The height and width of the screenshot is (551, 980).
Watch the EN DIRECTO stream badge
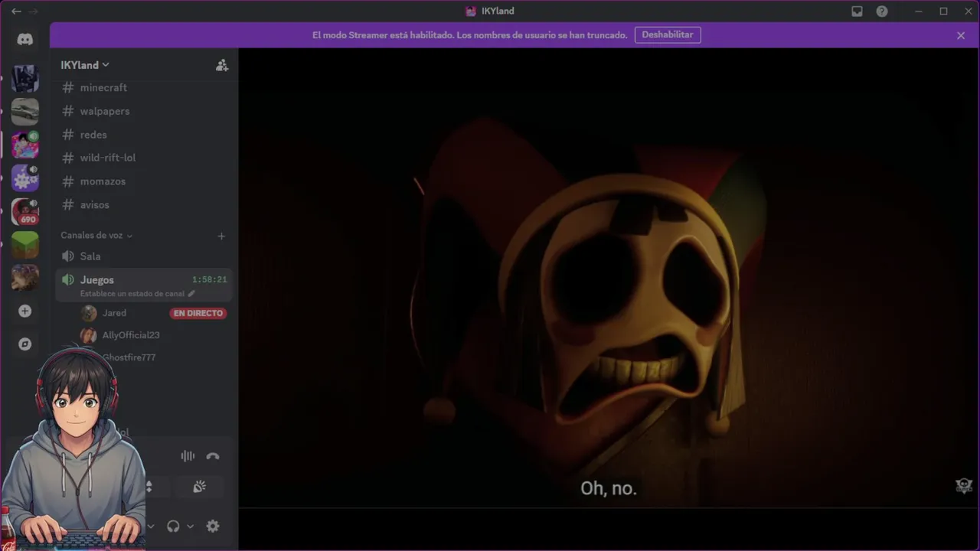tap(198, 313)
